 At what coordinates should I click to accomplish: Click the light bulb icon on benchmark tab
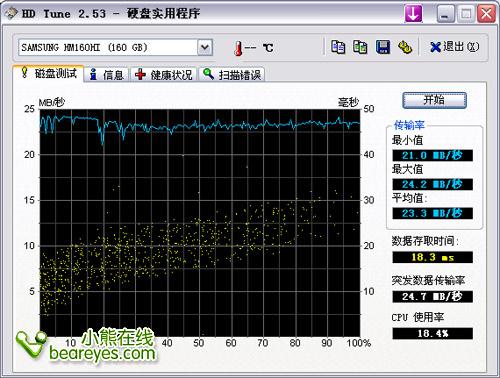click(24, 72)
